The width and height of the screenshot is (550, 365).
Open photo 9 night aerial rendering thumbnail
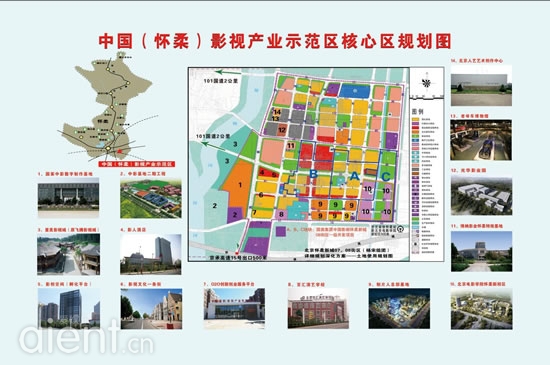[399, 309]
